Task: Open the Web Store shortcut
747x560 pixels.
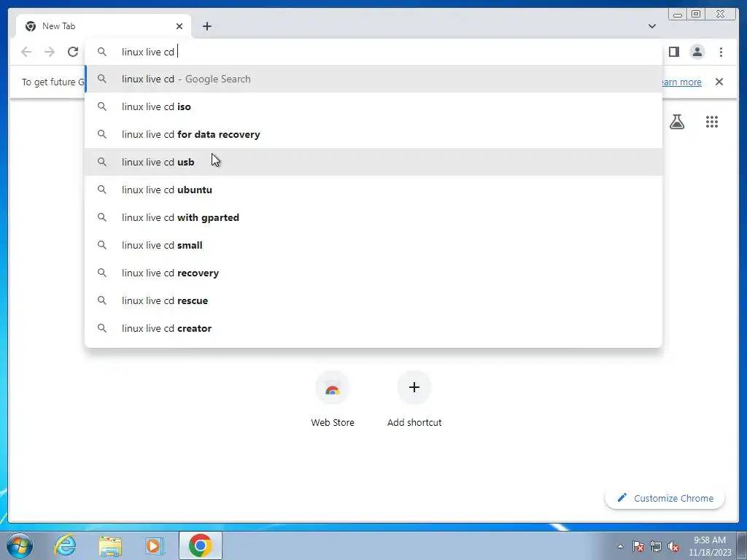Action: [333, 399]
